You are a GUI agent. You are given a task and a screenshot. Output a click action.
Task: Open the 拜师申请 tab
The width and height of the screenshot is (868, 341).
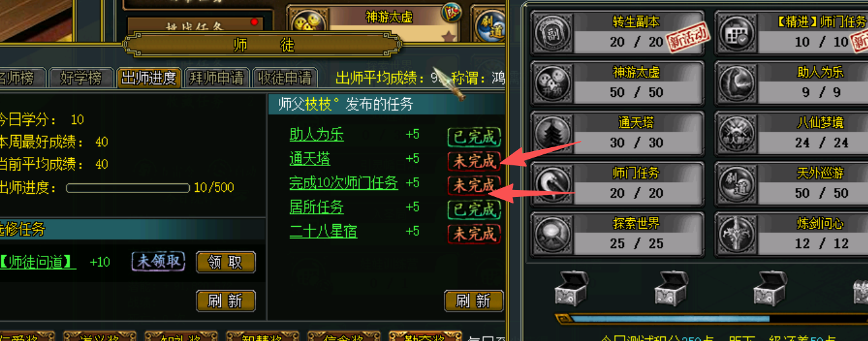[216, 78]
